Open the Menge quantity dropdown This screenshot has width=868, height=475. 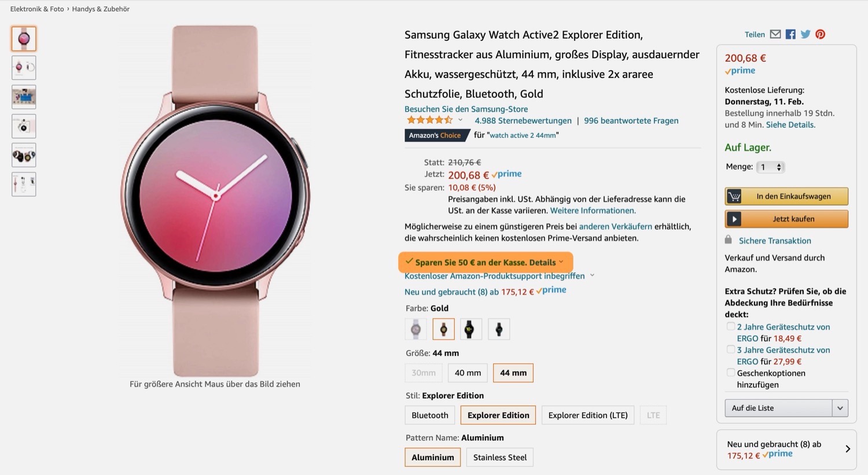770,167
